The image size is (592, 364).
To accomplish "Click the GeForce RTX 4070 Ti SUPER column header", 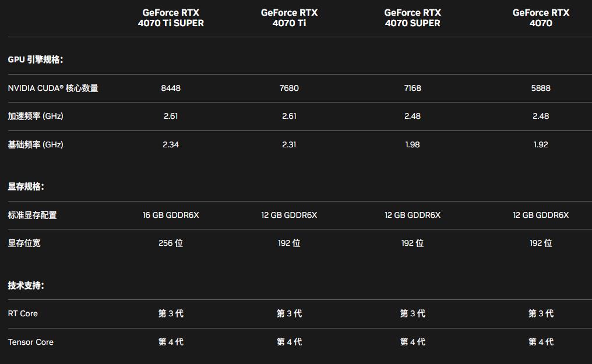I will tap(171, 18).
